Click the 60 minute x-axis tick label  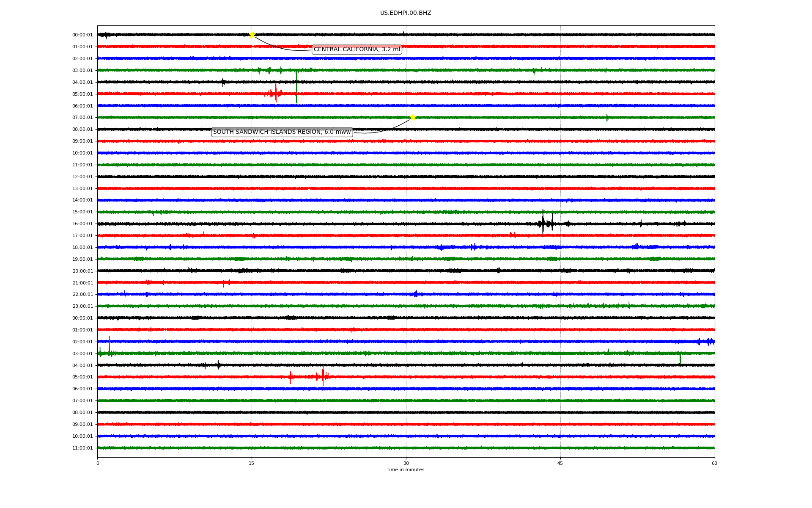(x=714, y=463)
